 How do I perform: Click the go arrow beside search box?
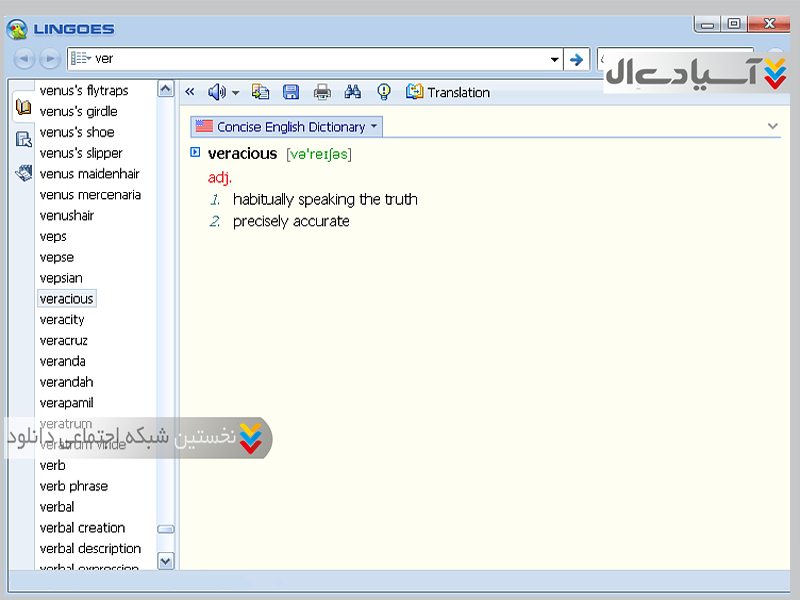tap(576, 59)
